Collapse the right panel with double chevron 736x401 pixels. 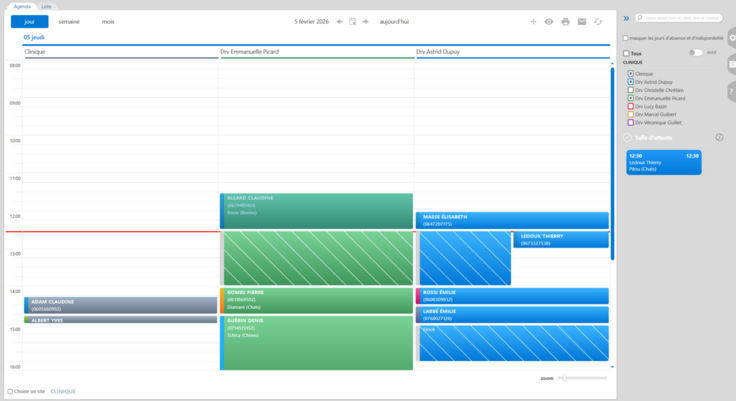click(626, 18)
